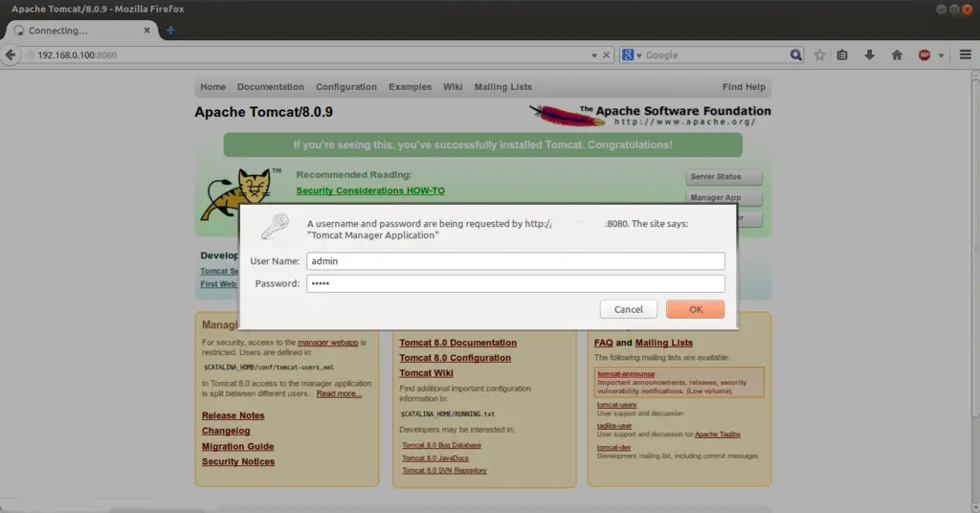This screenshot has height=513, width=980.
Task: Click the browser back arrow button
Action: (10, 55)
